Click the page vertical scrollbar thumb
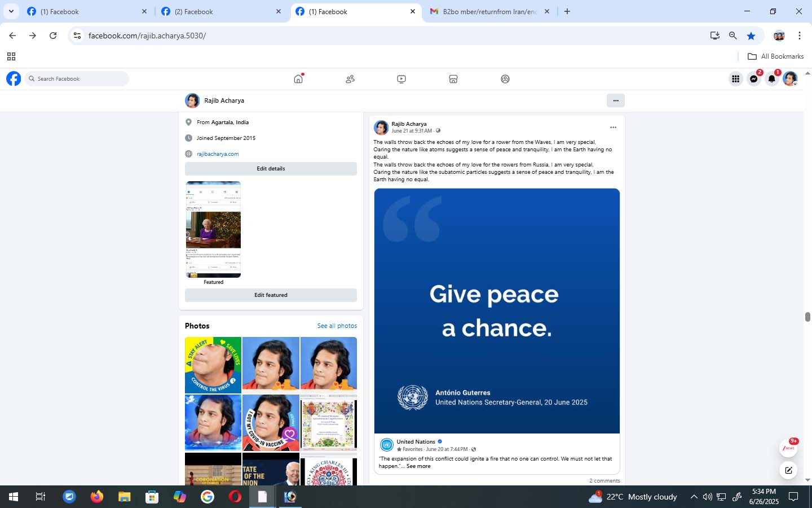The height and width of the screenshot is (508, 812). coord(807,317)
